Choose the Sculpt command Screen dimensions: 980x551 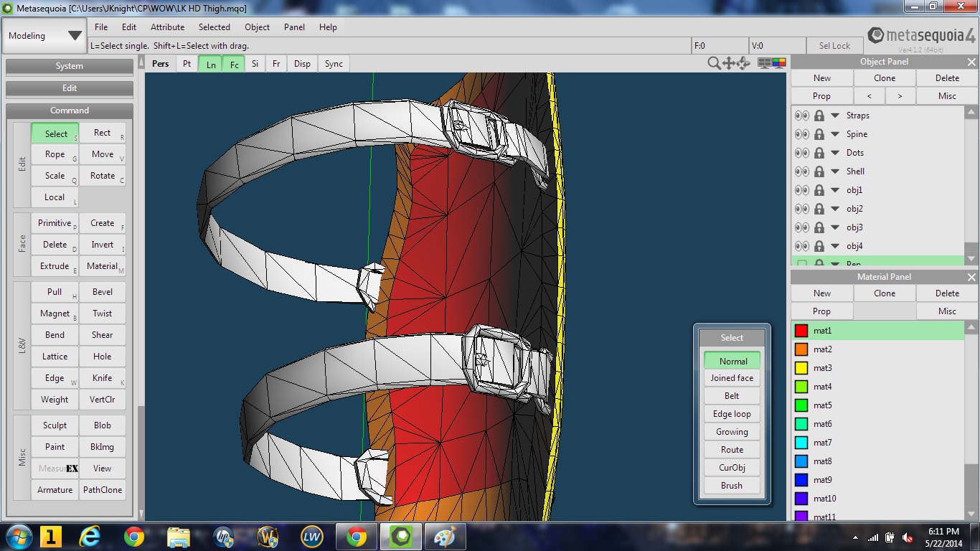(x=55, y=425)
